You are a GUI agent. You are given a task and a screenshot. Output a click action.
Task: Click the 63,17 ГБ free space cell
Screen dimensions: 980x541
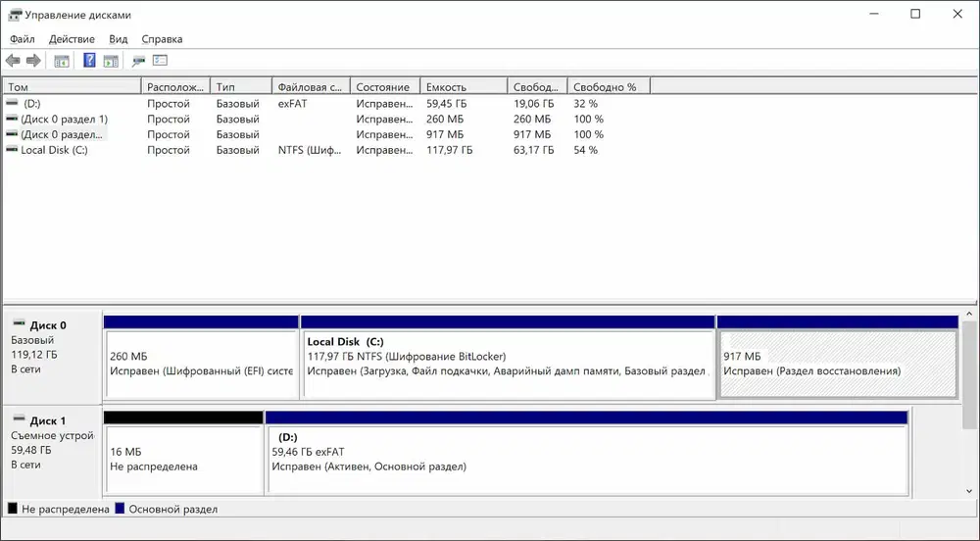tap(534, 151)
